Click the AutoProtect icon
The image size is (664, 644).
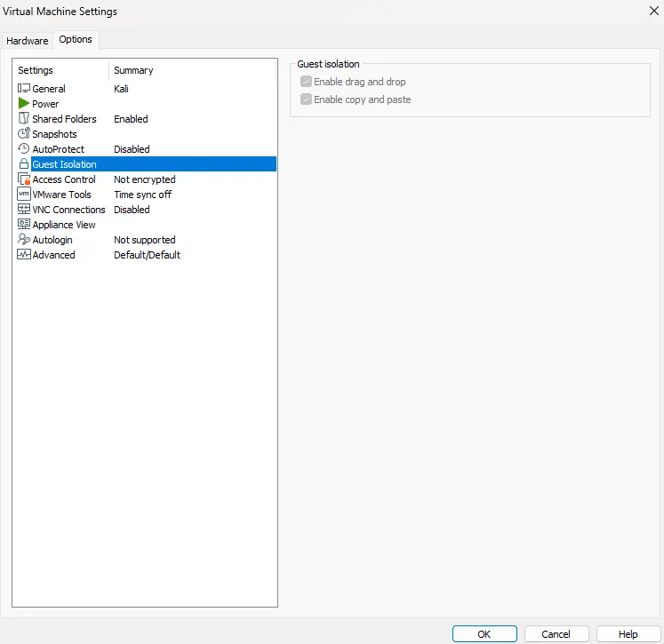click(x=24, y=148)
